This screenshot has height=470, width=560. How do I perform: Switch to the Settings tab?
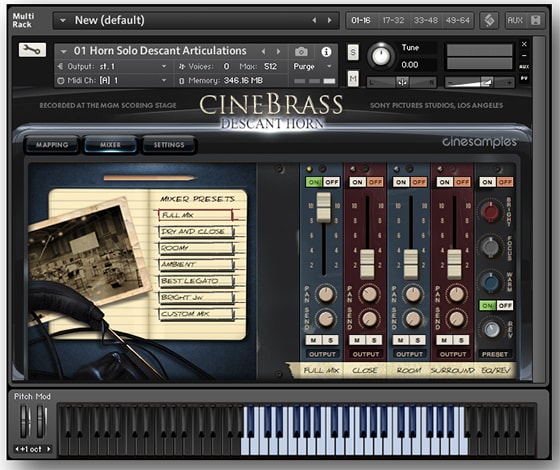coord(169,145)
